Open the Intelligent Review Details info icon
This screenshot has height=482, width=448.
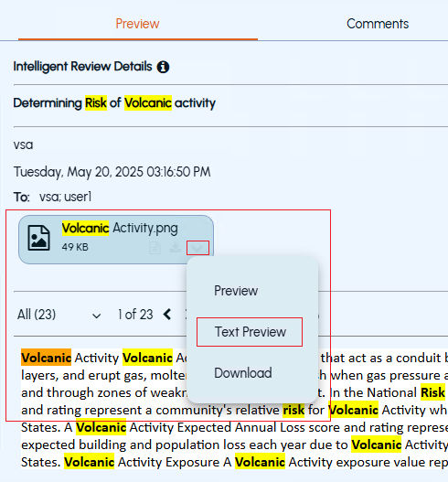163,67
